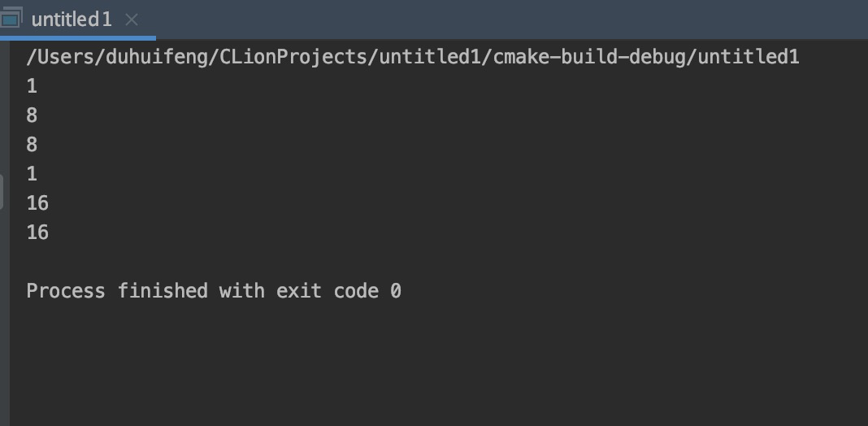Click empty console area below exit message

coord(406,366)
